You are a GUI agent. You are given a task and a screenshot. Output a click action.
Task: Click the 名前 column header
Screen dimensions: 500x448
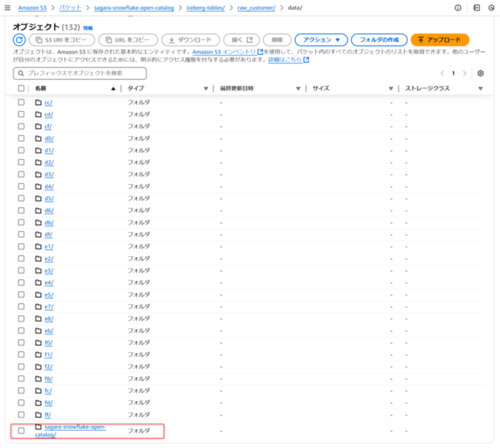click(40, 88)
